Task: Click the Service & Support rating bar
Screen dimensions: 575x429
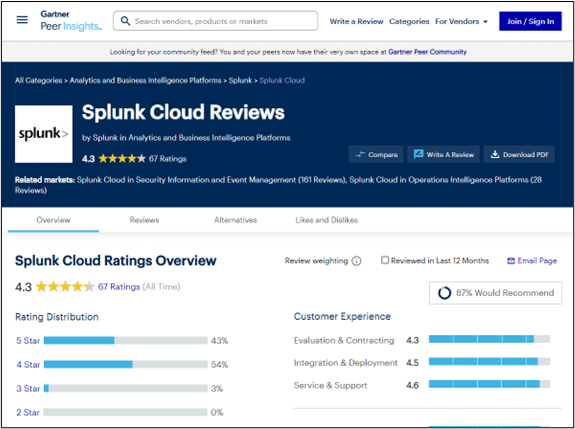Action: (x=490, y=384)
